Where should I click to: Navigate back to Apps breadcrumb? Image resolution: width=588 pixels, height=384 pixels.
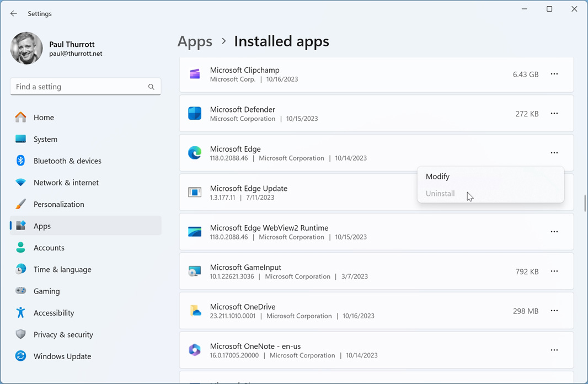(x=195, y=41)
